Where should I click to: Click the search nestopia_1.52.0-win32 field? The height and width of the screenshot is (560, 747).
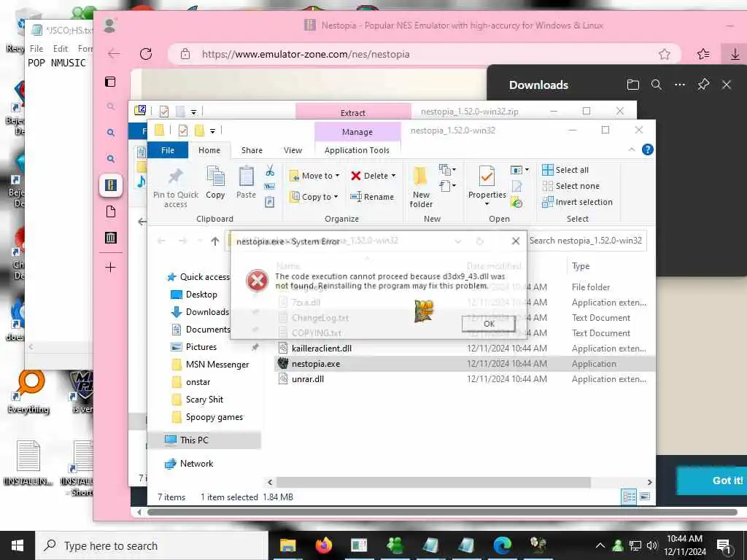click(586, 241)
